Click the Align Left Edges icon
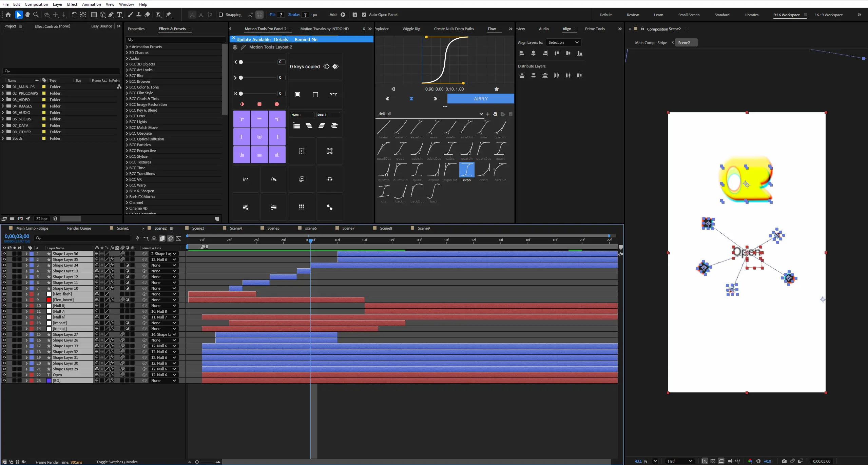868x465 pixels. tap(522, 53)
